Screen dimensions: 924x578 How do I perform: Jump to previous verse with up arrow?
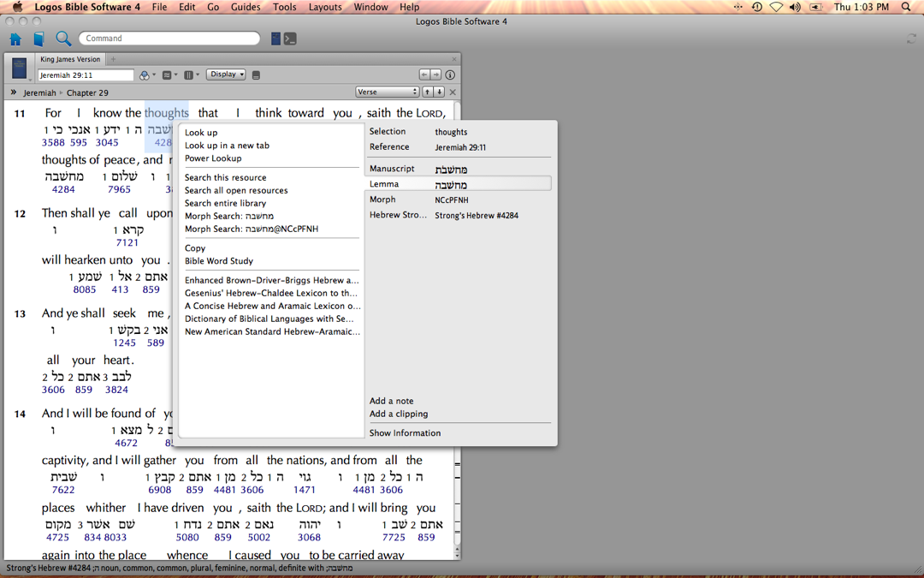tap(427, 92)
